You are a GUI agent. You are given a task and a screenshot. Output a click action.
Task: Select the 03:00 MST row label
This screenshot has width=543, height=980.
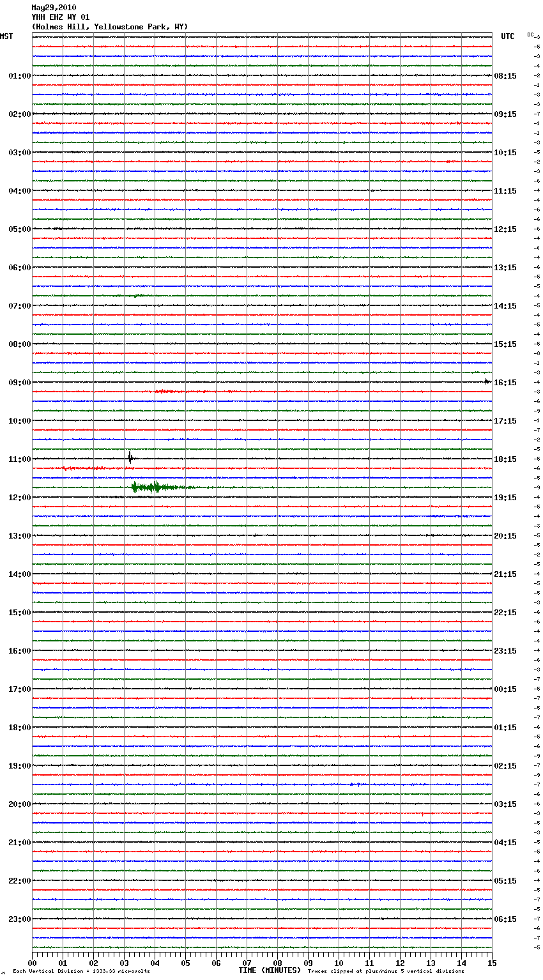click(x=20, y=153)
